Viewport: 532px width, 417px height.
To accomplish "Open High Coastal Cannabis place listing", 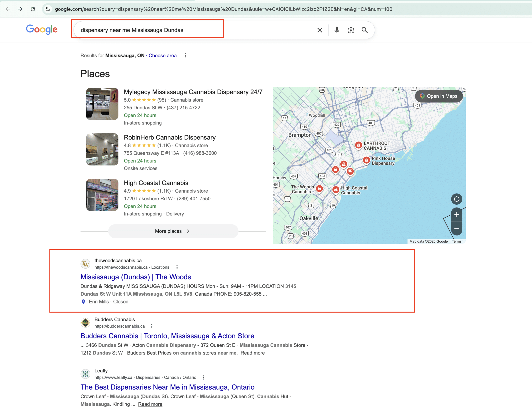I will [x=156, y=183].
